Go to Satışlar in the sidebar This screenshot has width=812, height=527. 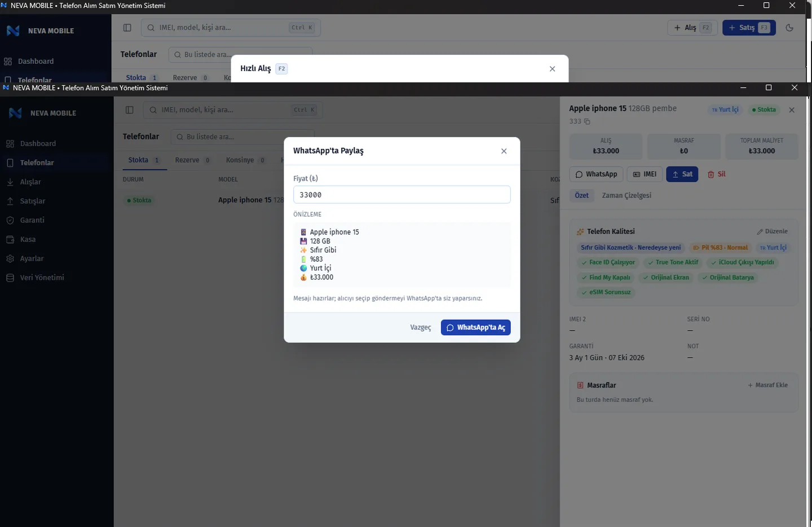pos(32,201)
